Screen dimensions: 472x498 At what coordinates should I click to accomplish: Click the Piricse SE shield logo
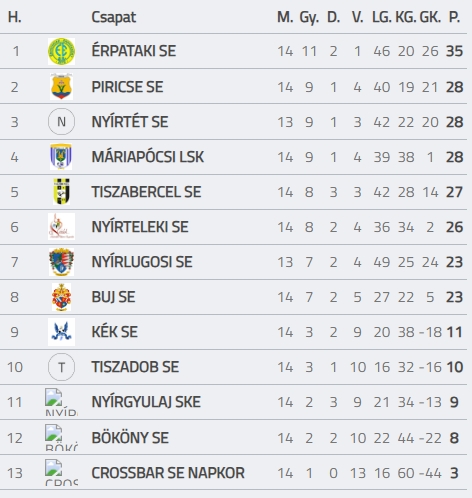[x=61, y=87]
